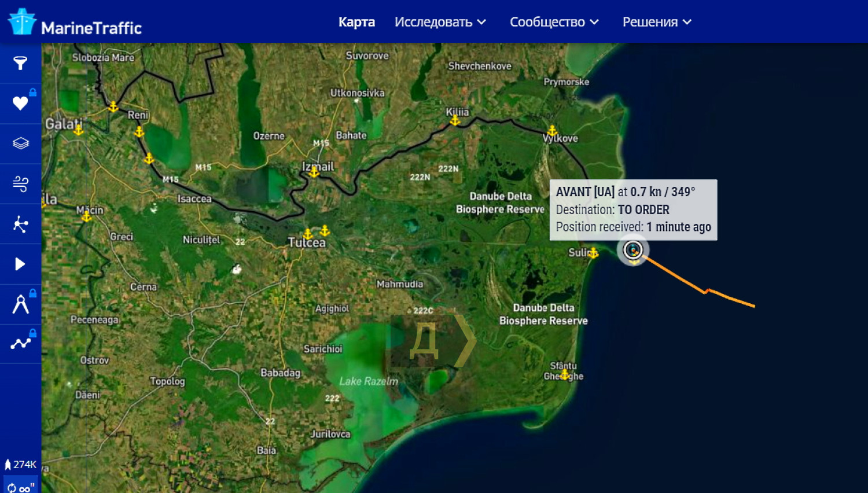868x493 pixels.
Task: Open My Fleets heart icon
Action: 20,104
